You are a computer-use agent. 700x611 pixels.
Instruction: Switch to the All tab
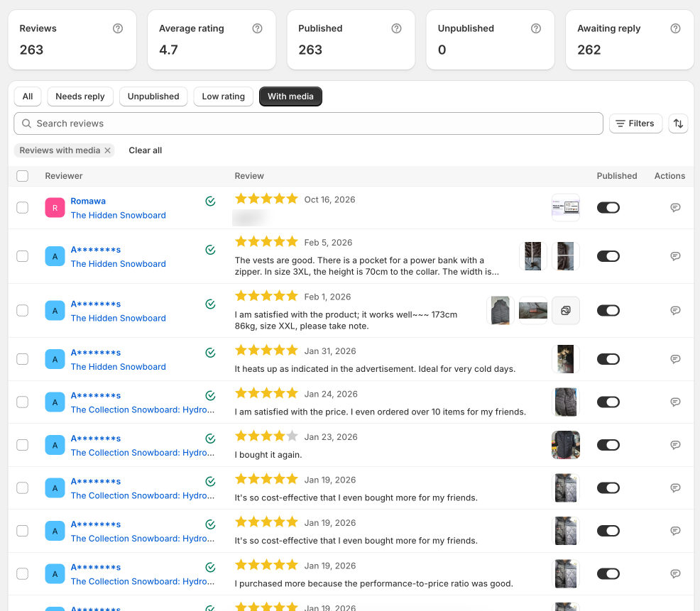coord(28,97)
